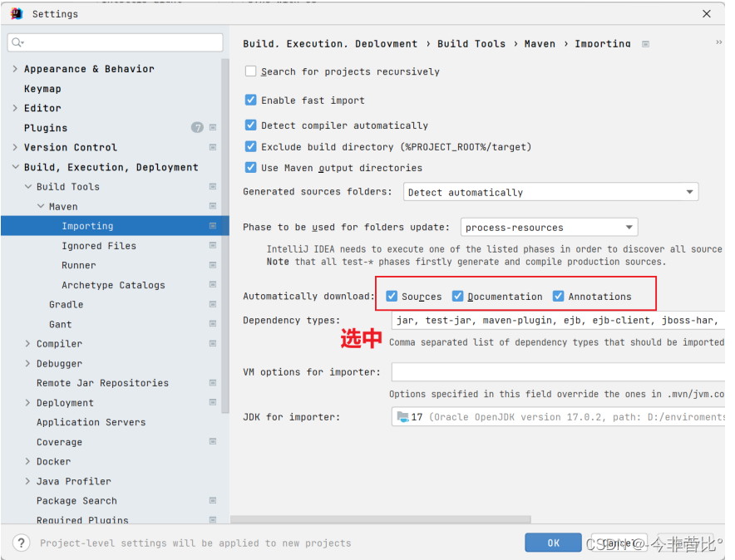735x560 pixels.
Task: Click project-level icon beside Importing row
Action: pyautogui.click(x=213, y=226)
